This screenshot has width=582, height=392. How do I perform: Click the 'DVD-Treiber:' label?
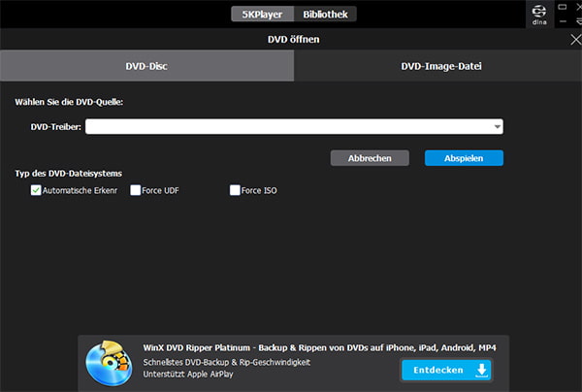(x=55, y=127)
